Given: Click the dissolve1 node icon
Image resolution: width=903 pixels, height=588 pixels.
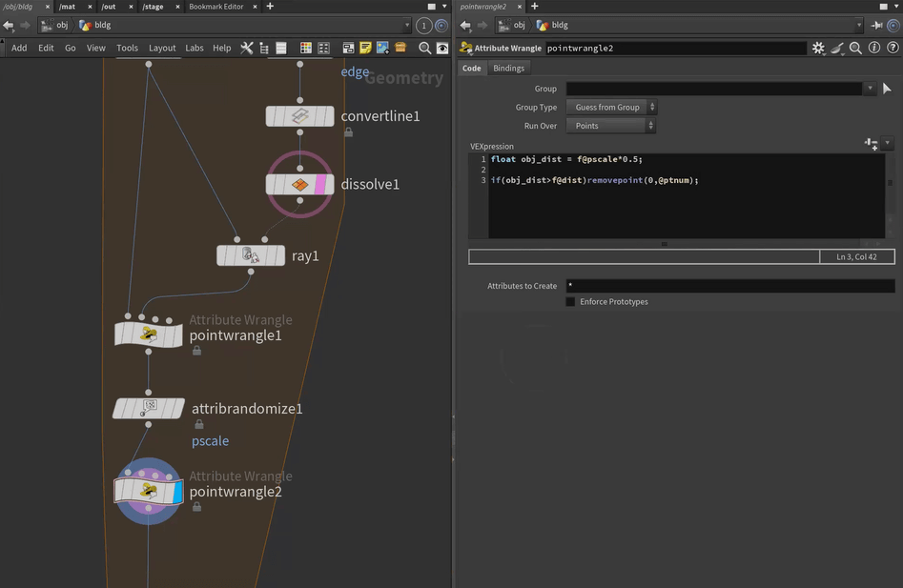Looking at the screenshot, I should click(x=299, y=184).
